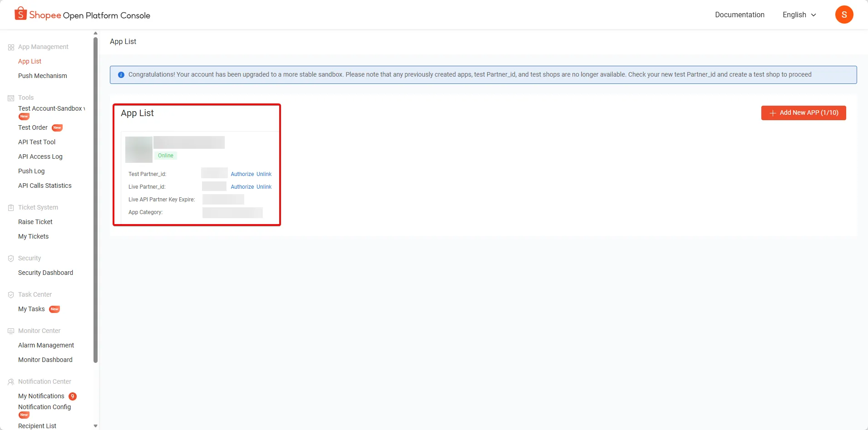This screenshot has width=868, height=430.
Task: Open Security Dashboard menu item
Action: click(x=45, y=273)
